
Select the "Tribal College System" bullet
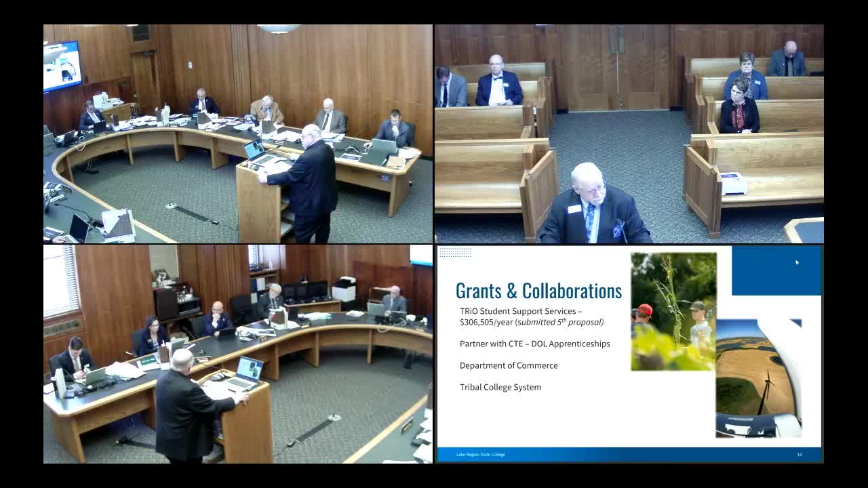(x=500, y=387)
